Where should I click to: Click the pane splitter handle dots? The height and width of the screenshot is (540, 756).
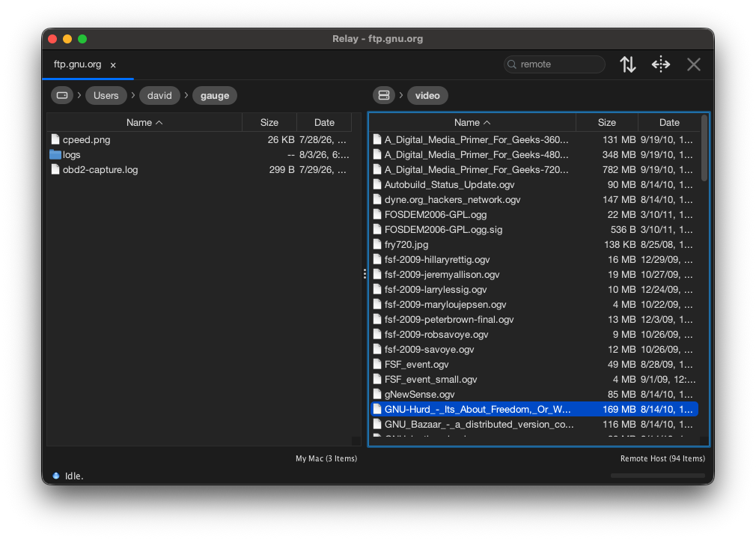tap(365, 274)
